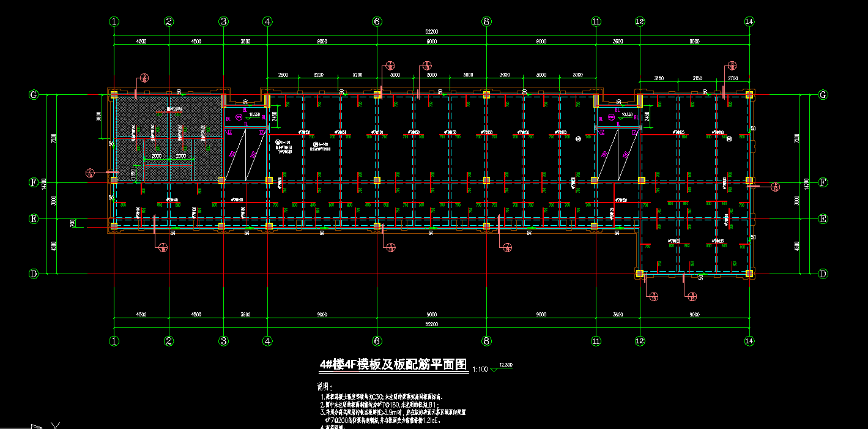Click axis bubble 4 above the plan

pyautogui.click(x=268, y=21)
